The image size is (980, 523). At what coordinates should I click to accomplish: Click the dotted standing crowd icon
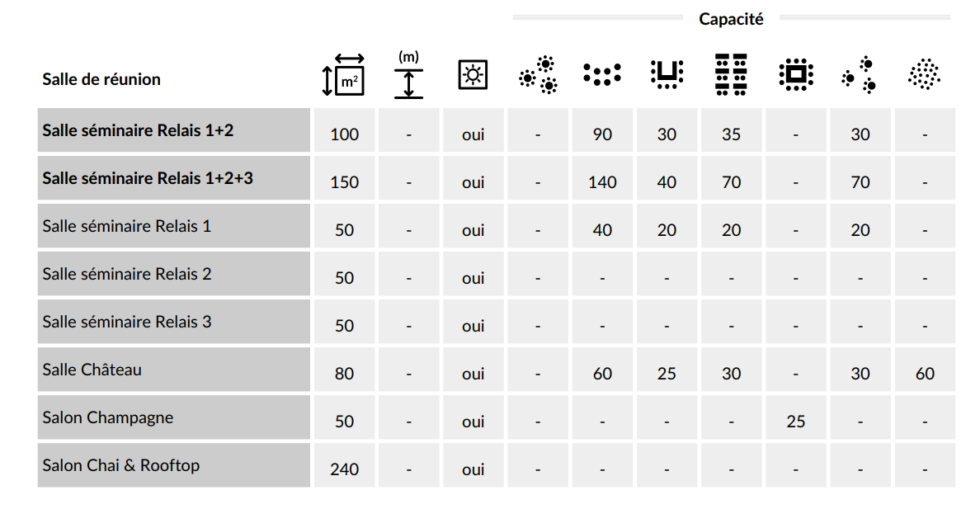click(x=925, y=74)
